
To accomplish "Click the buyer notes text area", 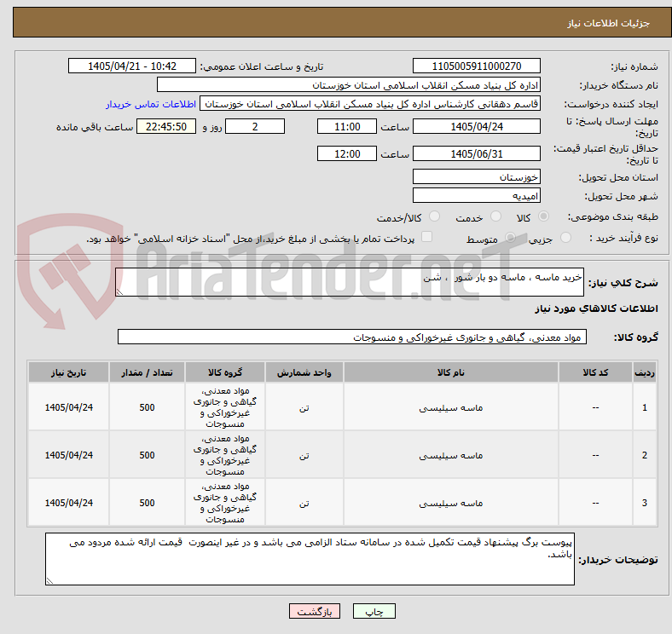I will 310,559.
